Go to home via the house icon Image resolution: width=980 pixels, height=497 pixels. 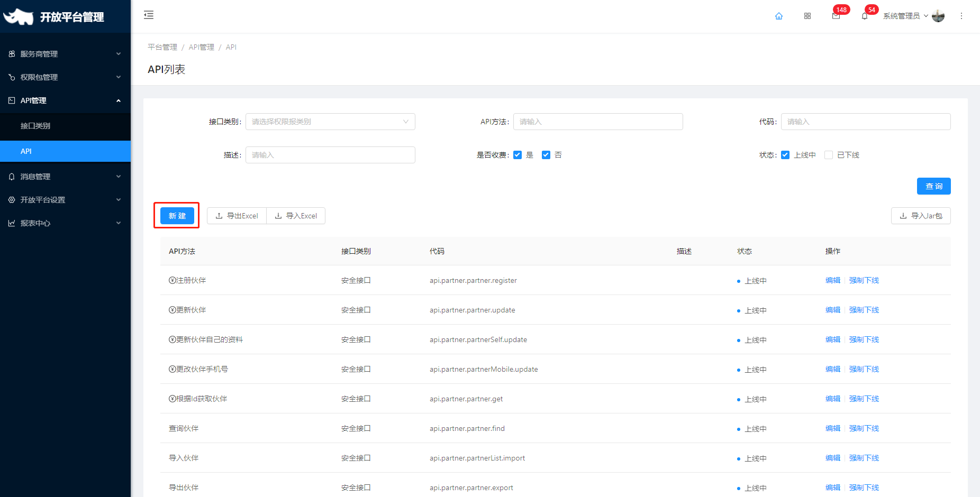(779, 16)
